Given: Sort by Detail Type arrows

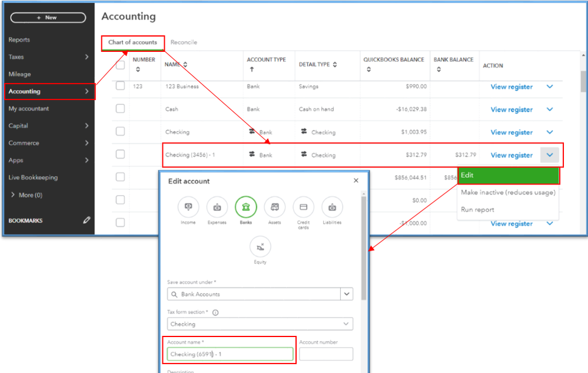Looking at the screenshot, I should 335,65.
